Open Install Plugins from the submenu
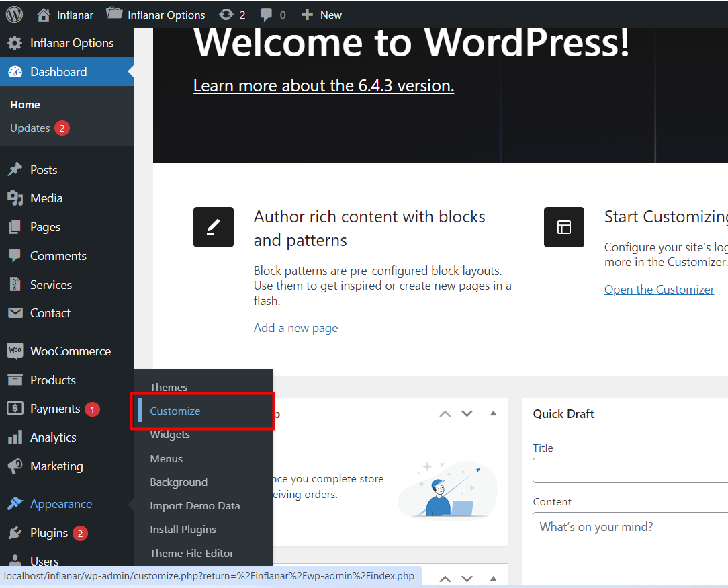This screenshot has height=588, width=728. pyautogui.click(x=183, y=530)
